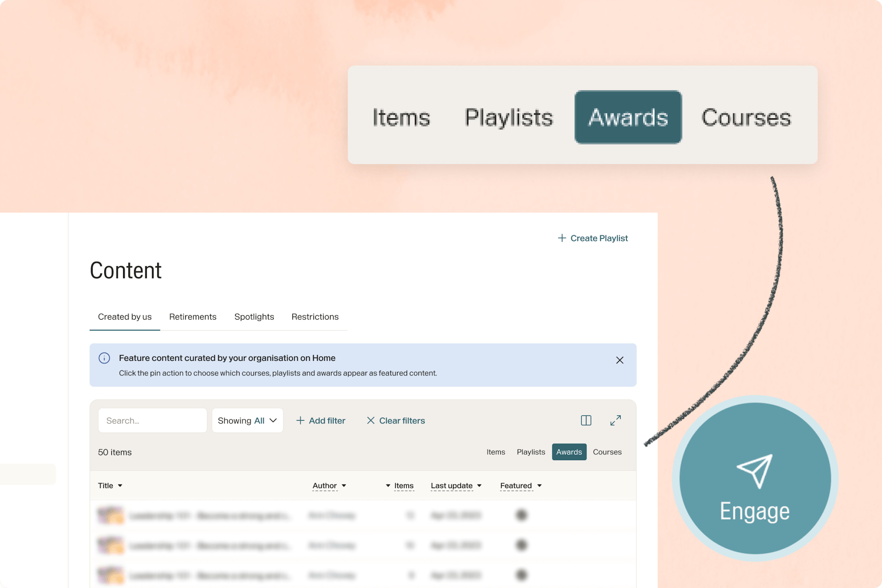
Task: Open the Showing All dropdown
Action: pos(247,420)
